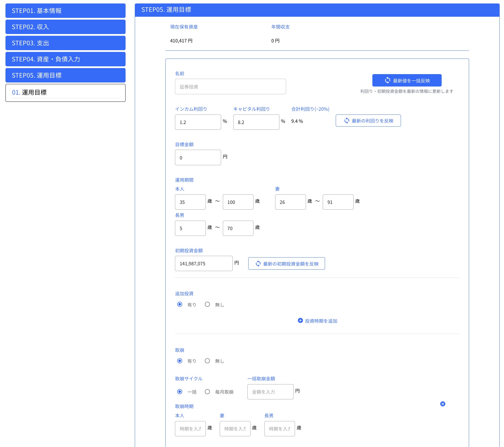The height and width of the screenshot is (447, 504).
Task: Click 投資時期を追加 link
Action: [318, 321]
